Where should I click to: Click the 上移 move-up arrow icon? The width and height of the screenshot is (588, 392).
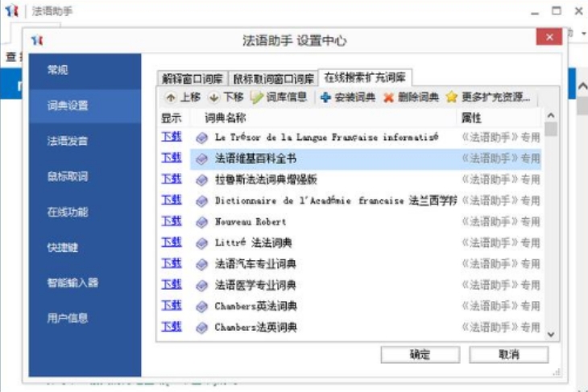point(171,98)
